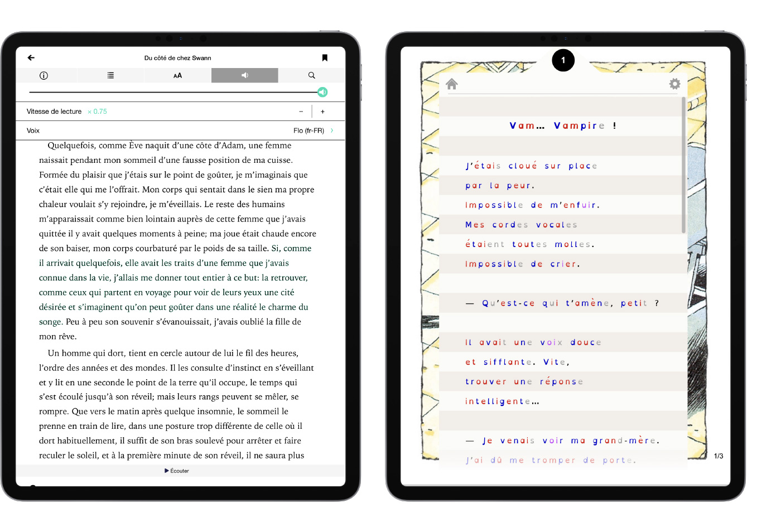Click the line 'Je venais voir ma grand-mère.'
The image size is (781, 532).
562,441
